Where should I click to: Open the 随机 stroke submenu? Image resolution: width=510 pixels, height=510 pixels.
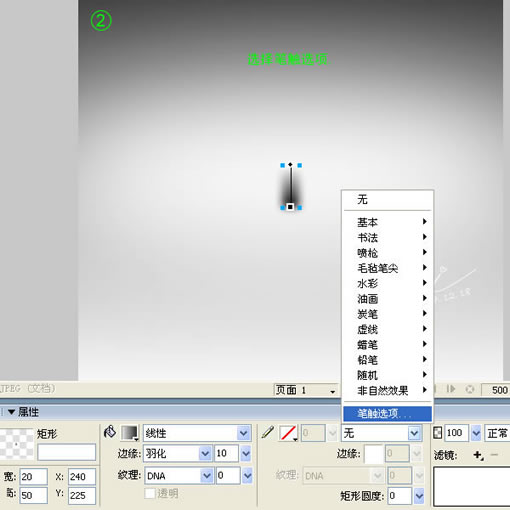click(387, 375)
